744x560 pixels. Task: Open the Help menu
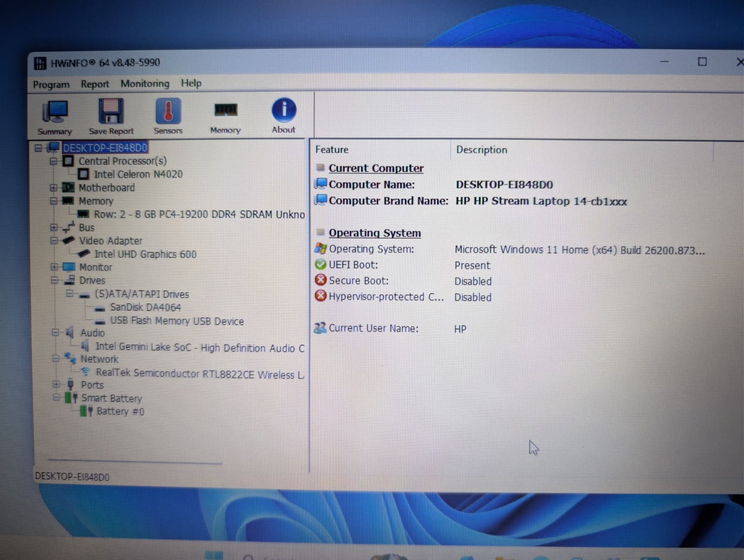(191, 83)
